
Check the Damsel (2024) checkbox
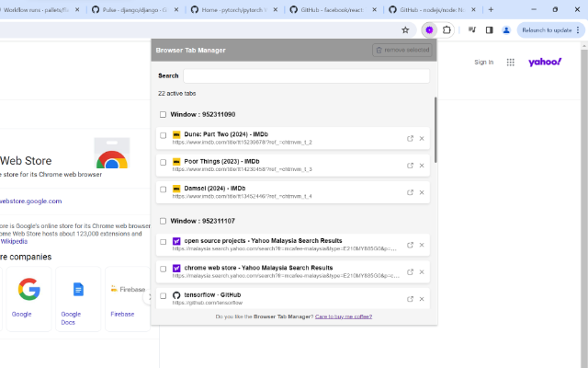(x=163, y=190)
